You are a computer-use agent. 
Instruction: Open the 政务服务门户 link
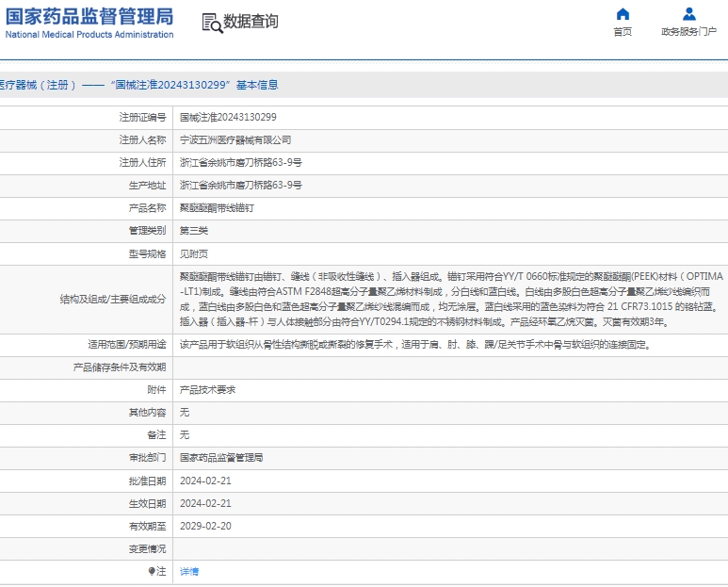pos(689,32)
